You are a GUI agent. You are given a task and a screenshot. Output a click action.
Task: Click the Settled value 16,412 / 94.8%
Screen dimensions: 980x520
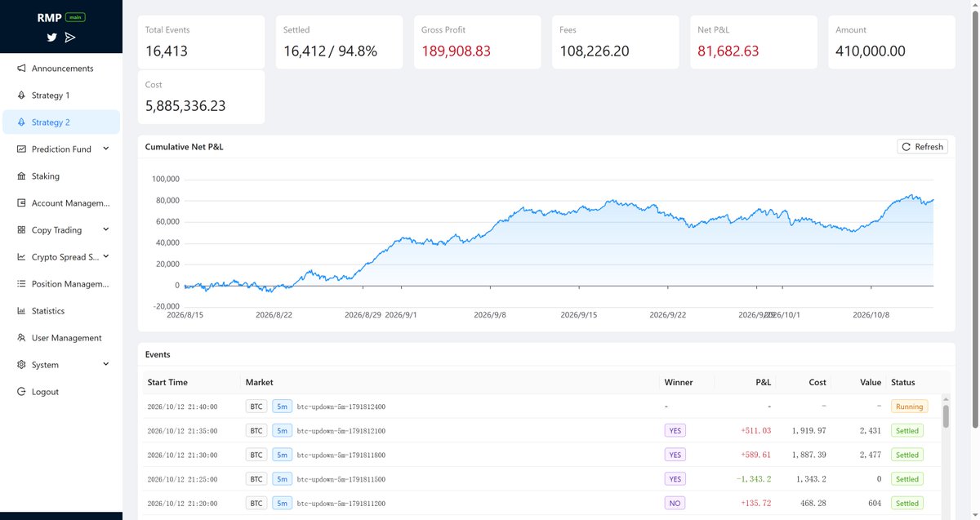pyautogui.click(x=330, y=51)
